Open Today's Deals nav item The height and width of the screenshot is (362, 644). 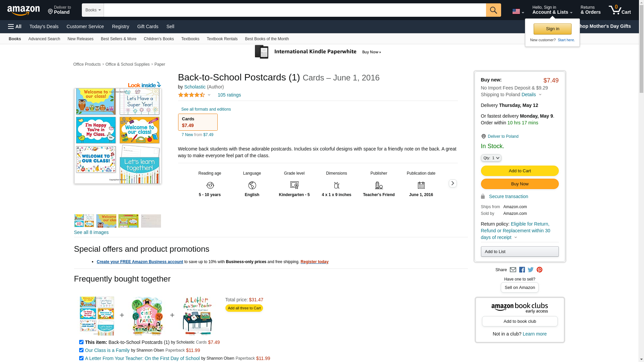tap(44, 26)
